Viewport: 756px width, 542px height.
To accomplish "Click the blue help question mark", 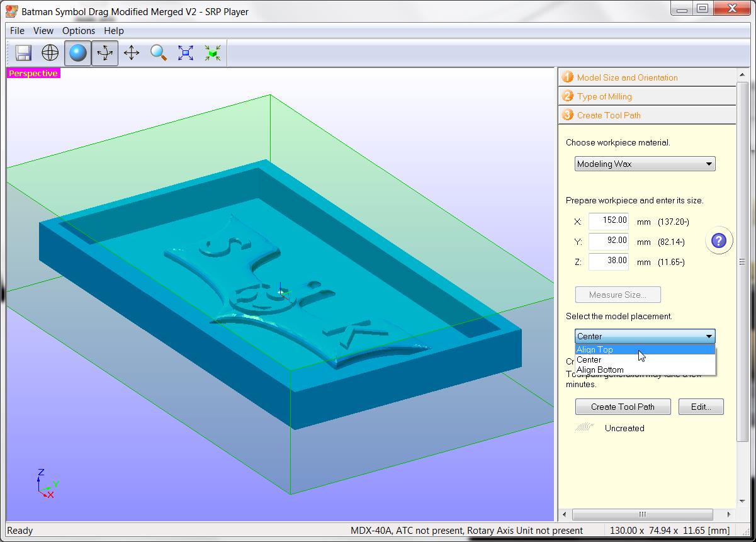I will [718, 240].
